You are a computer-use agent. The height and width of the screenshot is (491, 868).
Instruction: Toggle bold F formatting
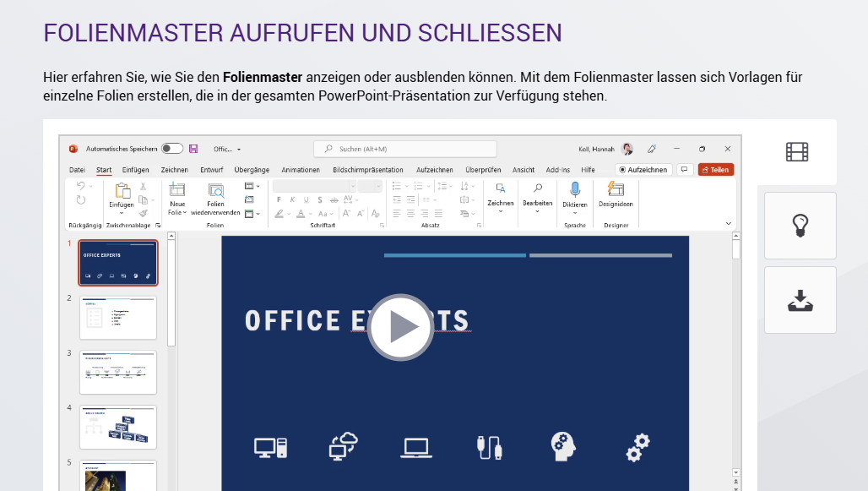click(279, 199)
